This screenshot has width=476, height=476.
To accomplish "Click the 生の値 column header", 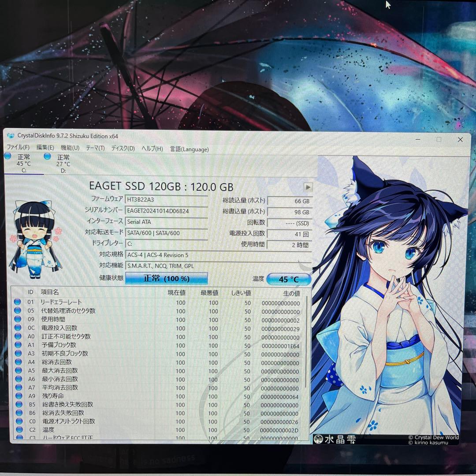I will point(291,293).
